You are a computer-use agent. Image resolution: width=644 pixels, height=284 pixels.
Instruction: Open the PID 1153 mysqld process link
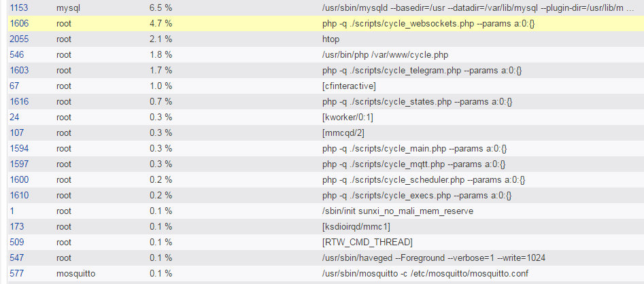coord(19,7)
